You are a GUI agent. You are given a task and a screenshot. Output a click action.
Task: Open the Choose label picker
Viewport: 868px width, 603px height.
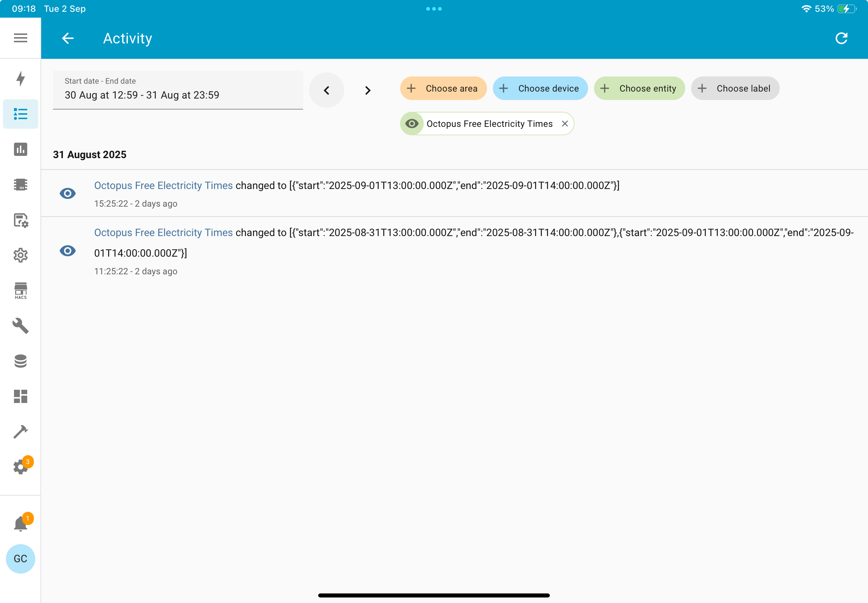[735, 88]
